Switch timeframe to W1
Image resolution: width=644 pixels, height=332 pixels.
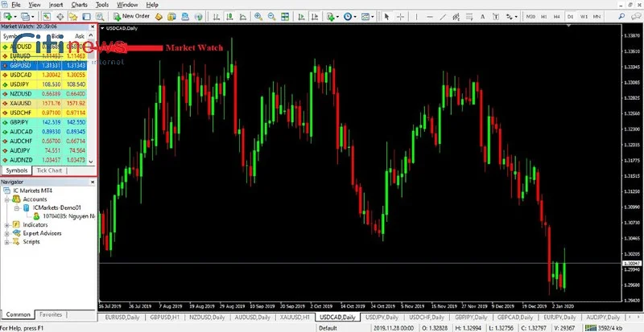(584, 16)
